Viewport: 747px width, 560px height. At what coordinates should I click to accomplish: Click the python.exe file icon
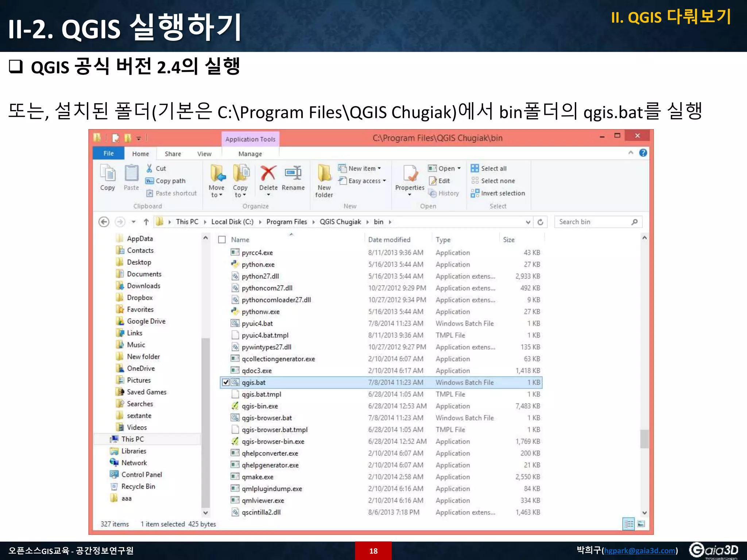[235, 264]
